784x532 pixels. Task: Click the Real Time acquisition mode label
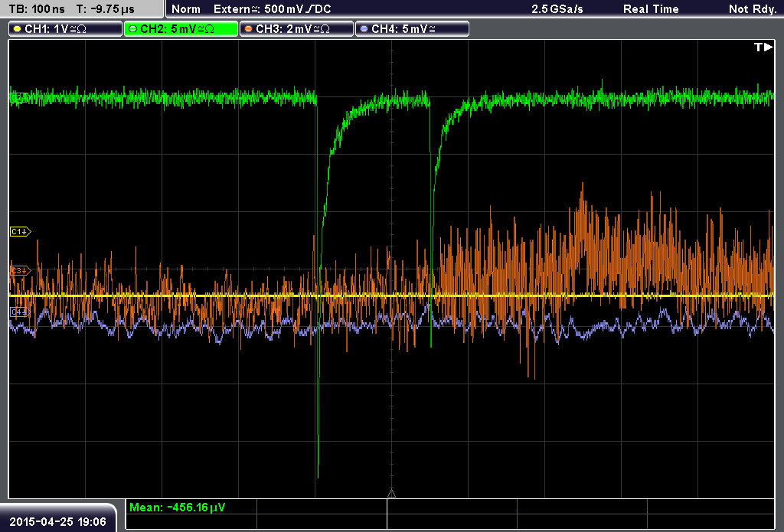[x=651, y=9]
